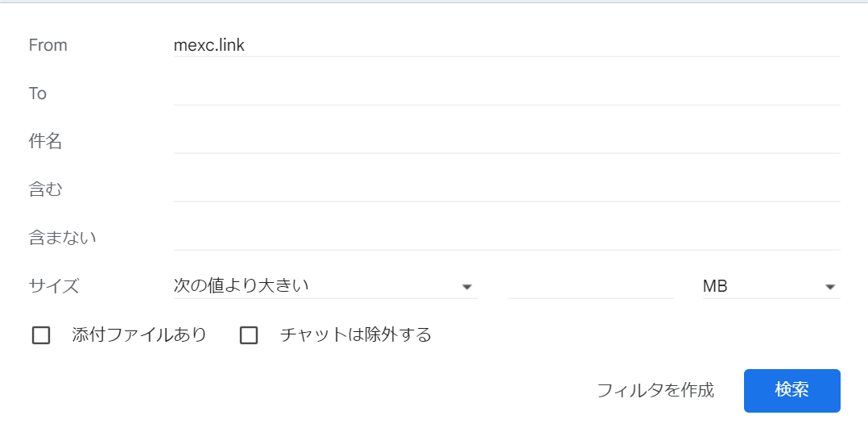The width and height of the screenshot is (868, 436).
Task: Tick the チャットは除外する checkbox
Action: pyautogui.click(x=249, y=335)
